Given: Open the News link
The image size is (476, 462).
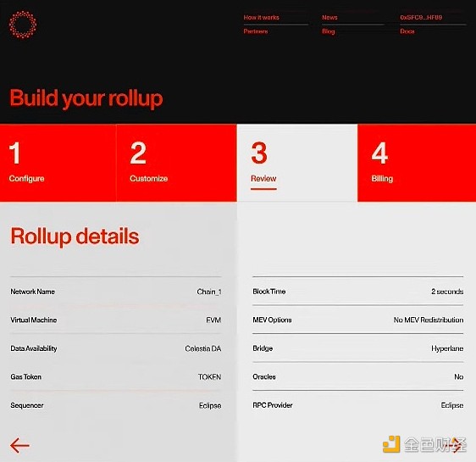Looking at the screenshot, I should pyautogui.click(x=329, y=17).
